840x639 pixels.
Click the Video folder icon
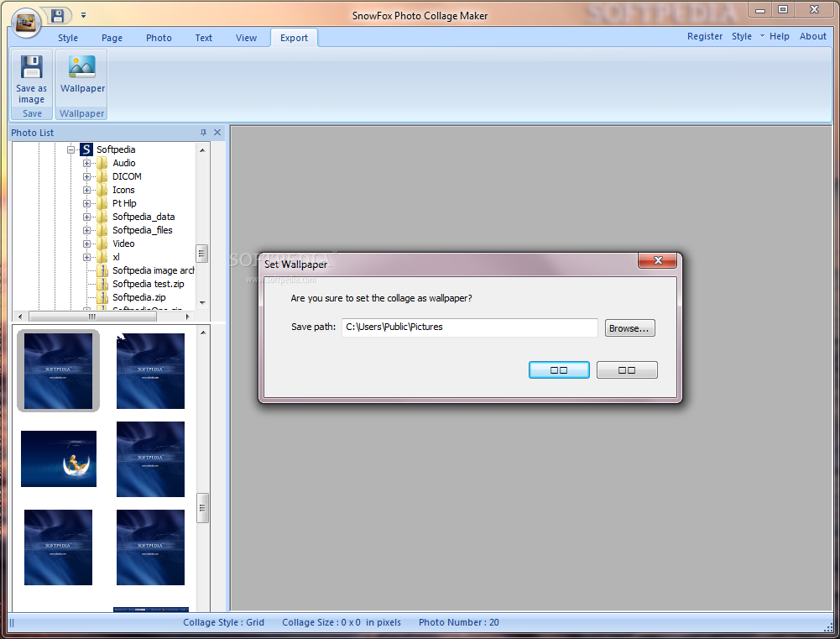coord(102,244)
